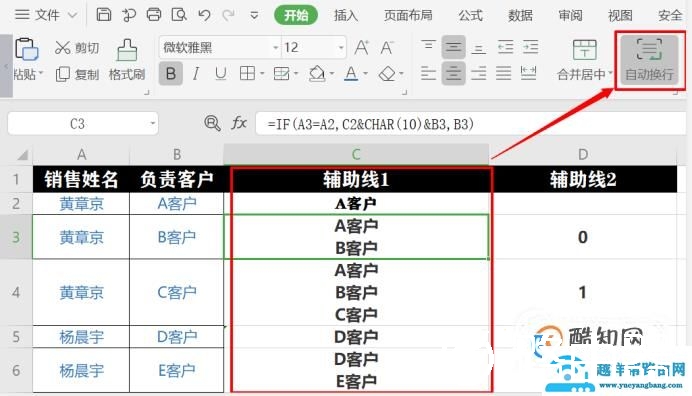Click the Undo arrow icon

[204, 15]
